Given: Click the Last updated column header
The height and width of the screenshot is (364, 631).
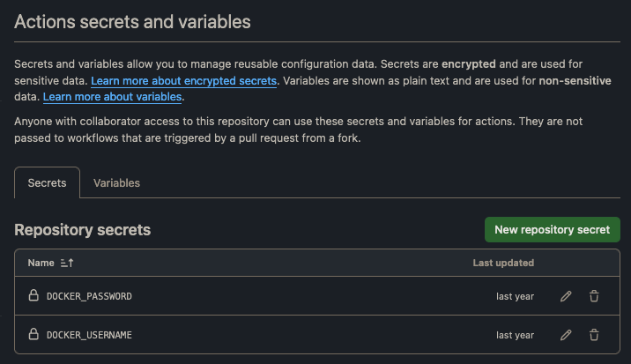Looking at the screenshot, I should point(503,263).
